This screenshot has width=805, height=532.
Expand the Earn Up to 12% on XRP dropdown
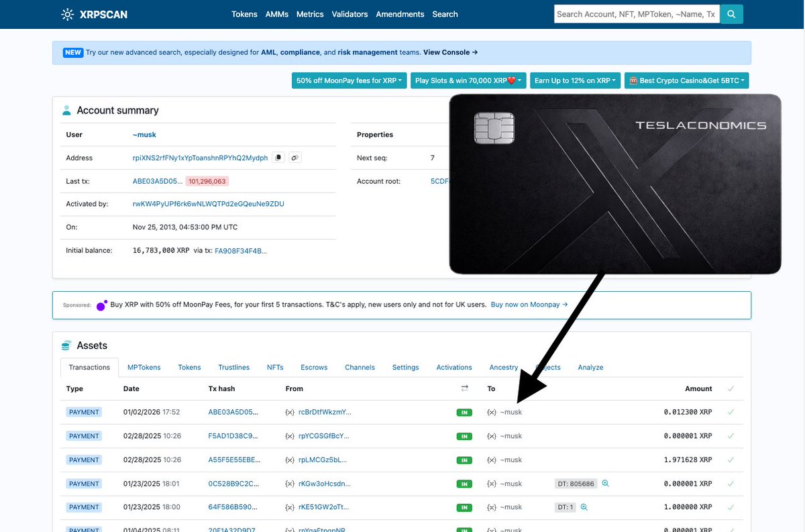[x=575, y=81]
